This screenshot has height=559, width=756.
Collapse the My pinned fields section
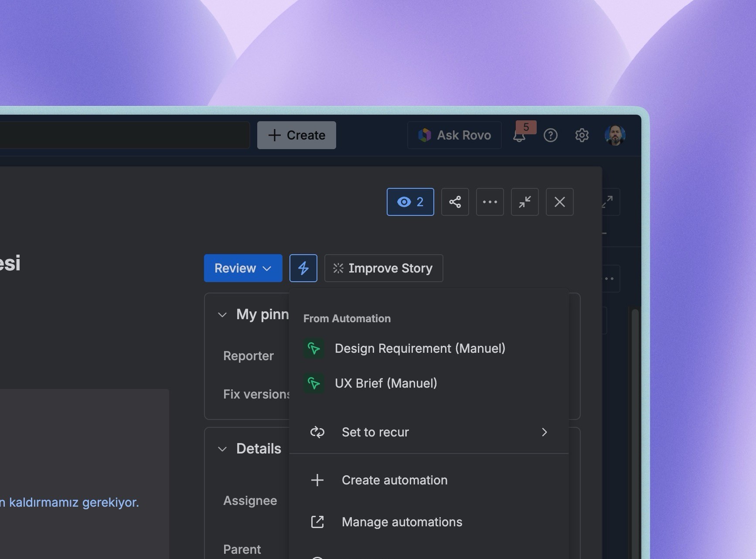222,315
